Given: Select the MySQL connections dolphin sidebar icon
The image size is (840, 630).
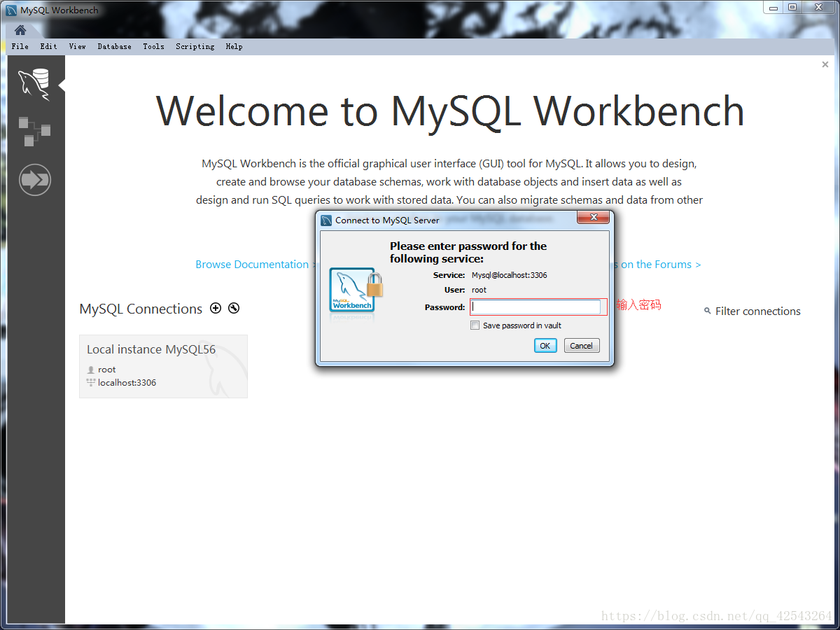Looking at the screenshot, I should pyautogui.click(x=34, y=85).
